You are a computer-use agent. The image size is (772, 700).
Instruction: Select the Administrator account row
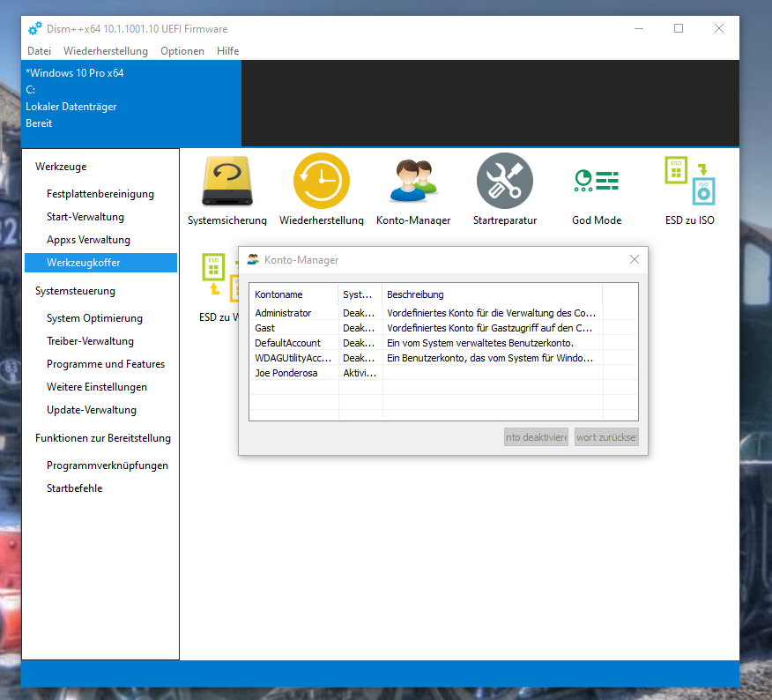tap(443, 313)
